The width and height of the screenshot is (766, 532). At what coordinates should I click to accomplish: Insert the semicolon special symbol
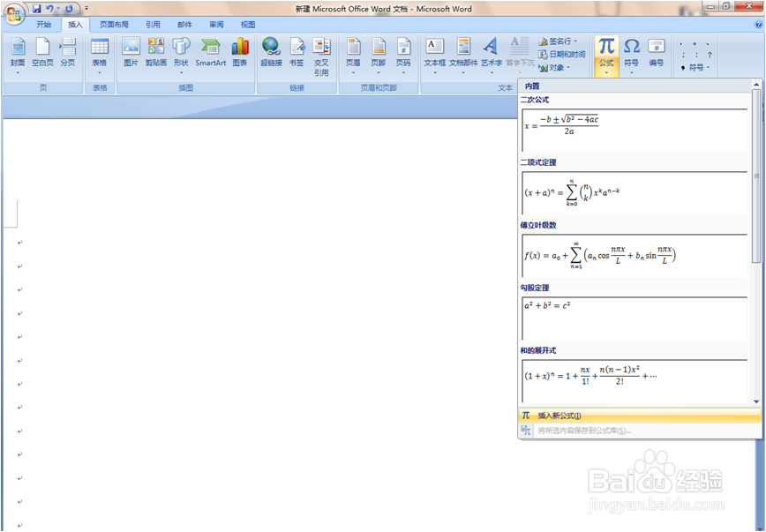click(x=683, y=56)
